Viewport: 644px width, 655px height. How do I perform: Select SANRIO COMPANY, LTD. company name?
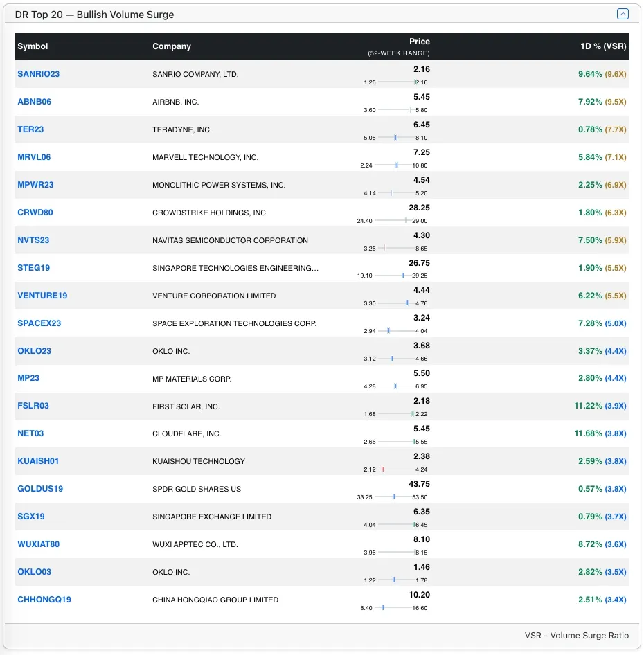[195, 74]
